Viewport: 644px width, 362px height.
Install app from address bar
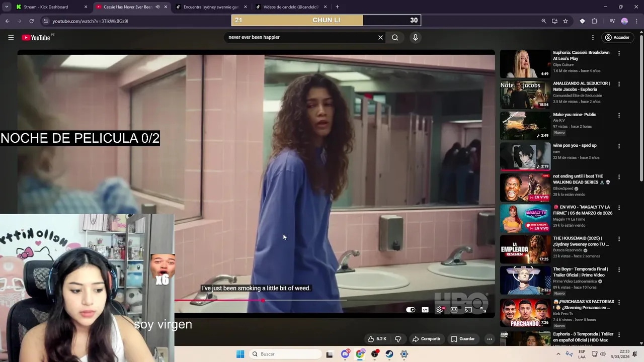[554, 21]
